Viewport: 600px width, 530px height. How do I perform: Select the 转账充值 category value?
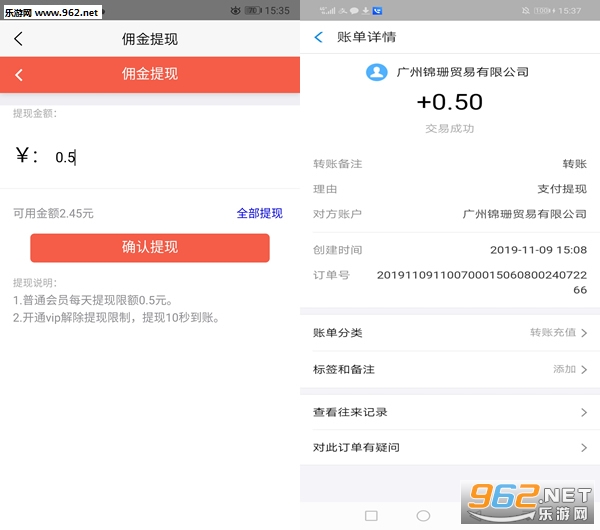click(552, 333)
